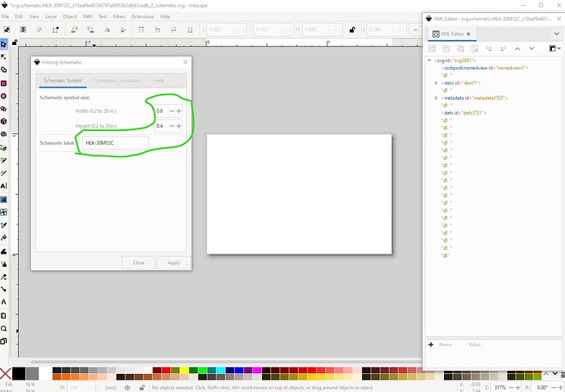Collapse the svg3681 root node
The width and height of the screenshot is (565, 392).
click(x=429, y=61)
